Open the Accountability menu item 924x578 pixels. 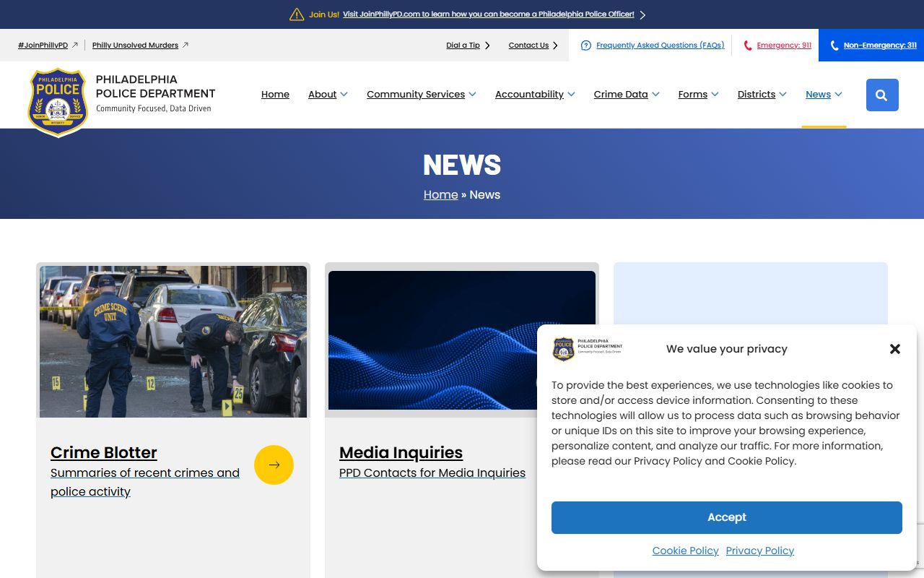pos(529,95)
